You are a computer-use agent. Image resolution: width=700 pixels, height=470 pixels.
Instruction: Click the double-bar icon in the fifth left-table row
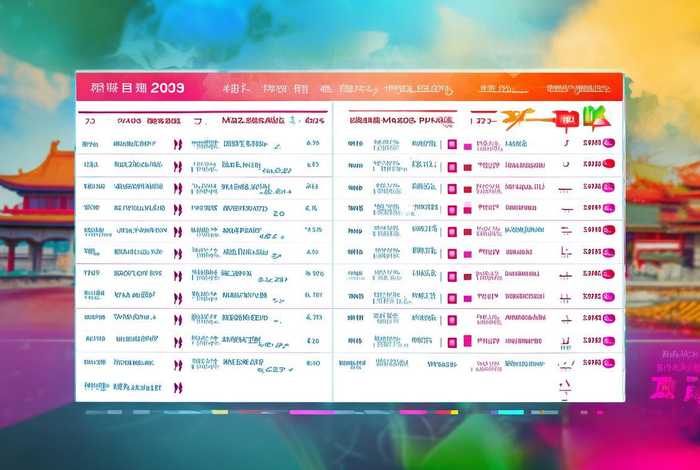coord(178,231)
